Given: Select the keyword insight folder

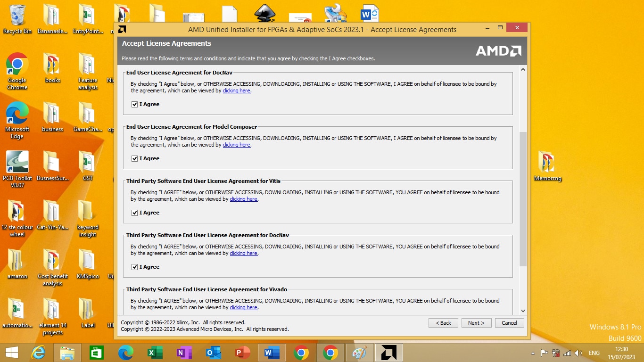Looking at the screenshot, I should click(88, 218).
